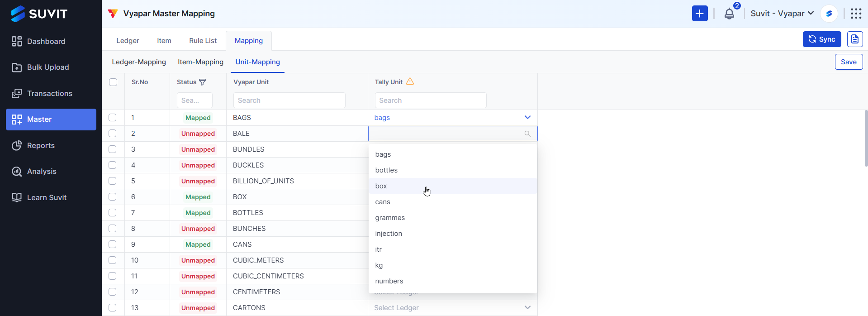The width and height of the screenshot is (868, 316).
Task: Choose 'injection' unit option
Action: [453, 234]
